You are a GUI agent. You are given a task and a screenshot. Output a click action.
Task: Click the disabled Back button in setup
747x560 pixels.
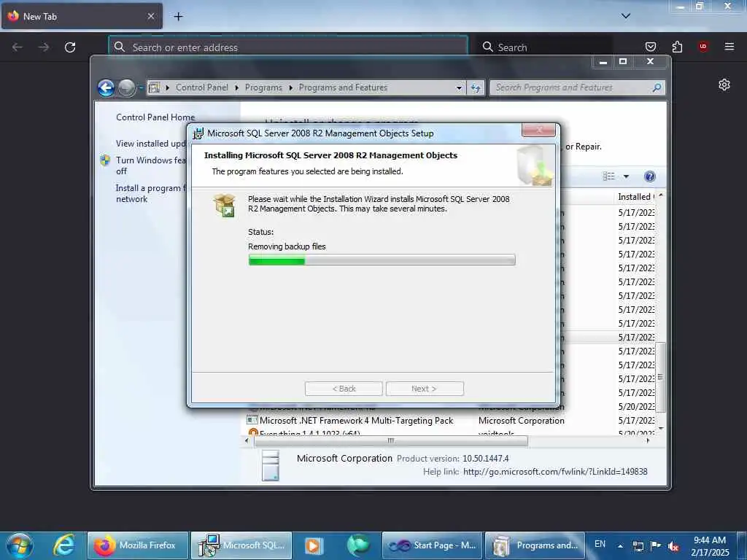click(344, 389)
